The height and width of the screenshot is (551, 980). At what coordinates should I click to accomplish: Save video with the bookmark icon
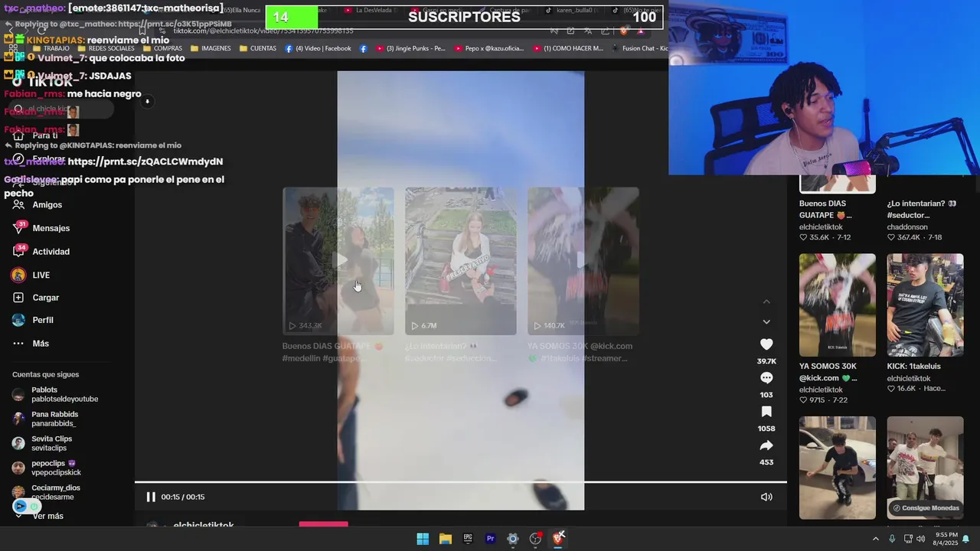tap(766, 412)
